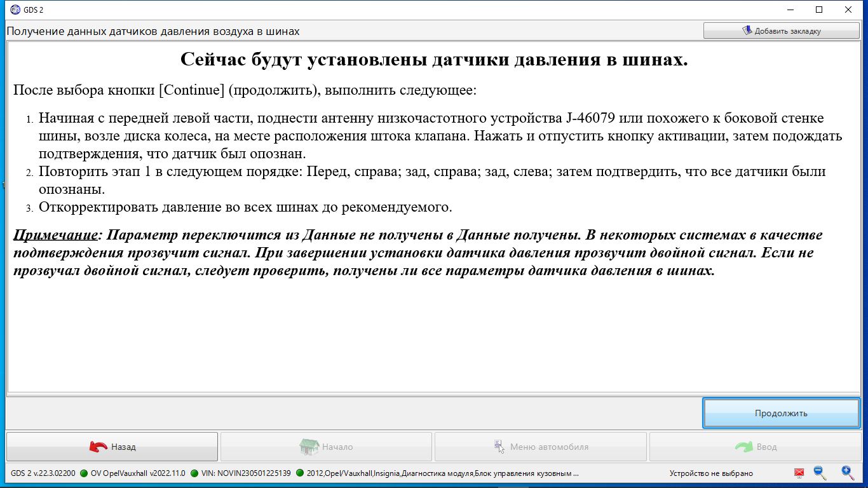Viewport: 868px width, 488px height.
Task: Add a bookmark via Добавить закладку
Action: click(781, 31)
